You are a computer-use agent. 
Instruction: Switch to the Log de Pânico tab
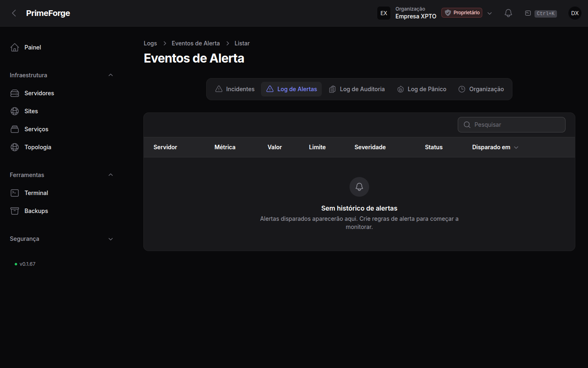point(422,89)
